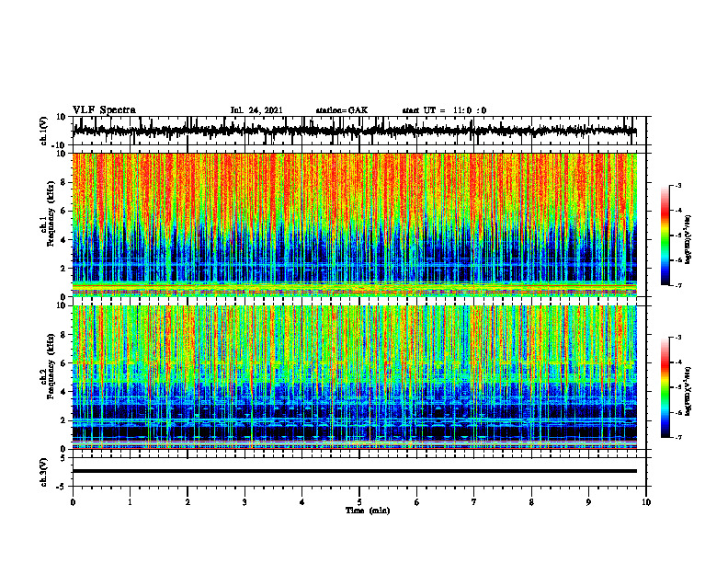Viewport: 728px width, 563px height.
Task: Click the ch.1 frequency spectrogram panel
Action: pyautogui.click(x=354, y=224)
